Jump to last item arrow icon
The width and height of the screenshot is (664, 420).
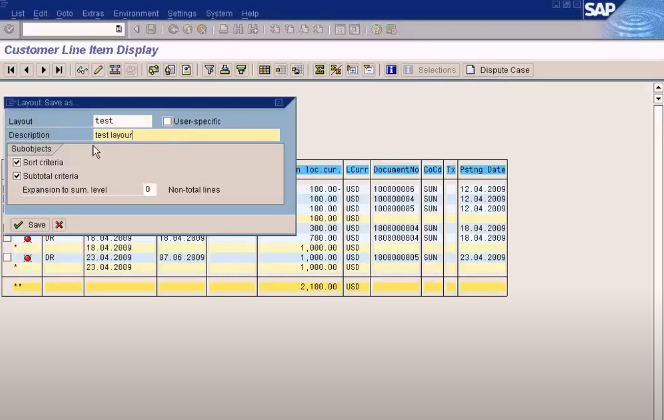point(59,70)
